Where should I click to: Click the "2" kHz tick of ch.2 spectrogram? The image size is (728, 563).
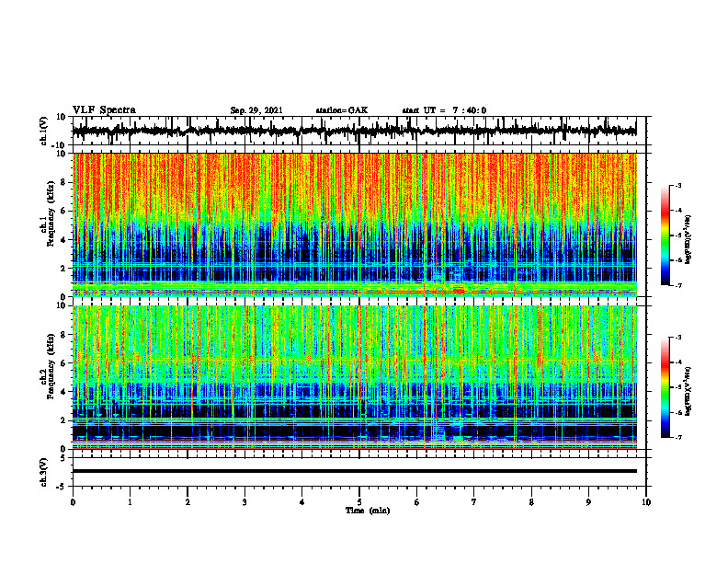click(63, 420)
